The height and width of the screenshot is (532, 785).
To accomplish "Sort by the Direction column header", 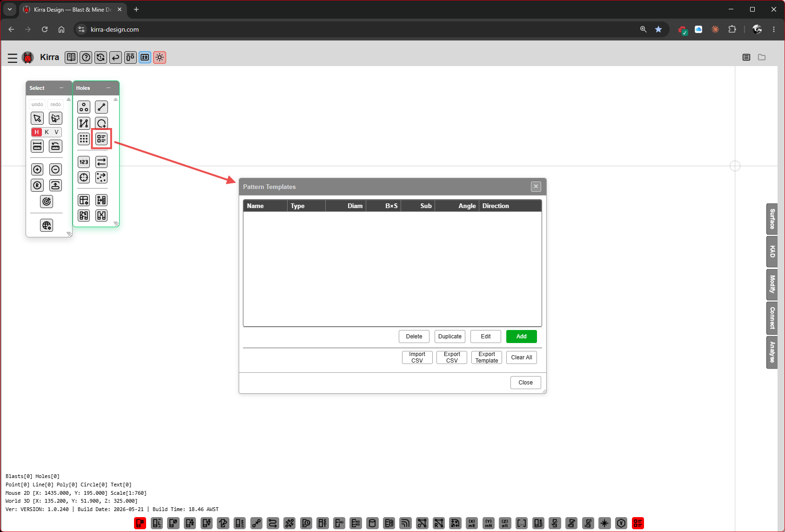I will pyautogui.click(x=510, y=206).
